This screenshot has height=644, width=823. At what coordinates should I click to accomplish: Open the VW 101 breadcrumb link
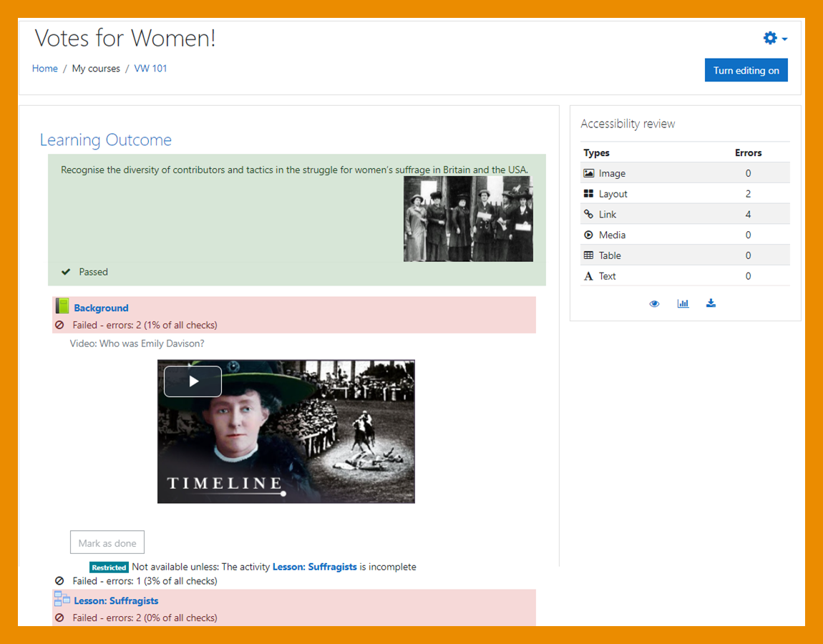point(150,69)
